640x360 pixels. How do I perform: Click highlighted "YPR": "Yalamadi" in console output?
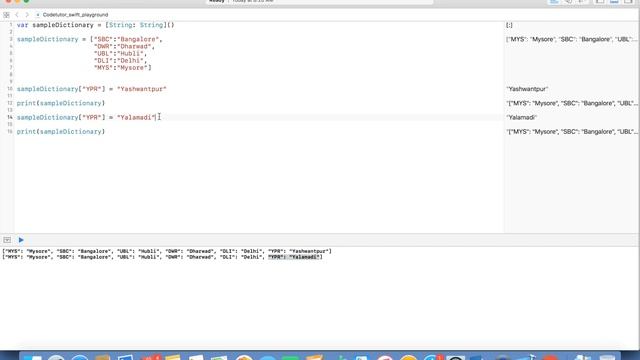pos(294,257)
